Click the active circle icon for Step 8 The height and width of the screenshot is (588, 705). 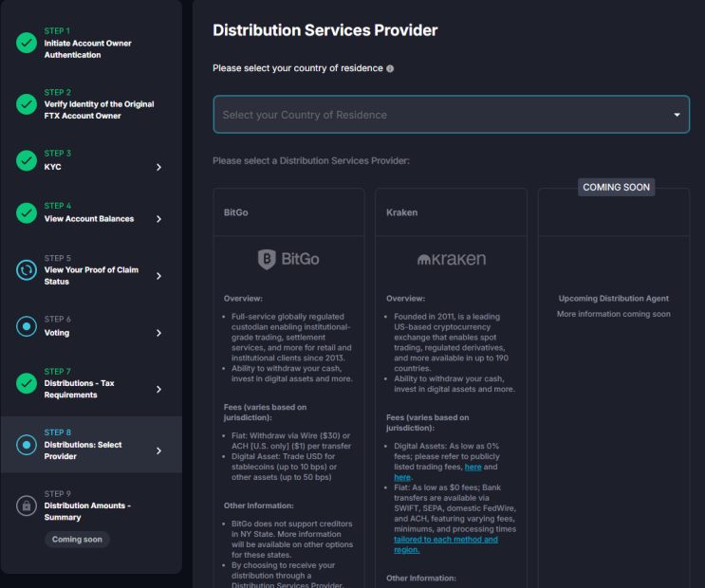coord(27,445)
